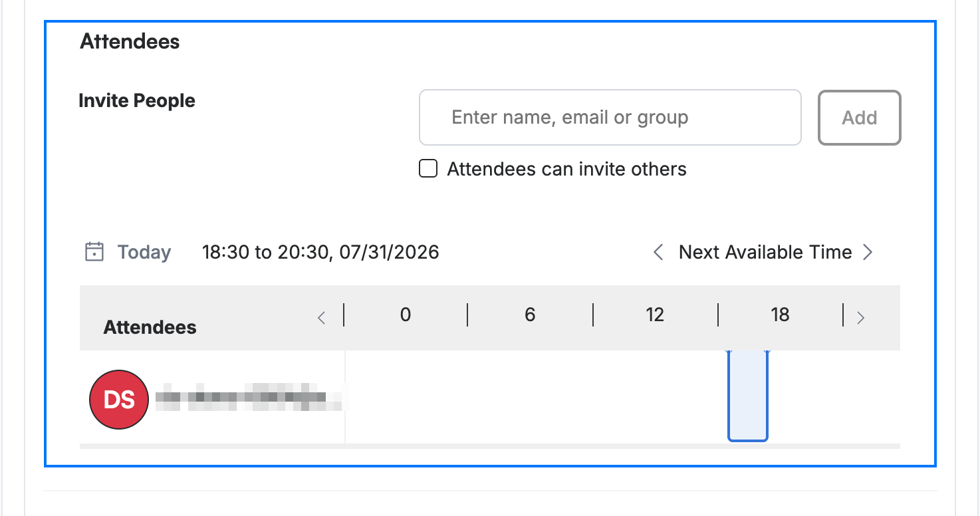980x516 pixels.
Task: Select hour 18 on the timeline header
Action: click(x=780, y=315)
